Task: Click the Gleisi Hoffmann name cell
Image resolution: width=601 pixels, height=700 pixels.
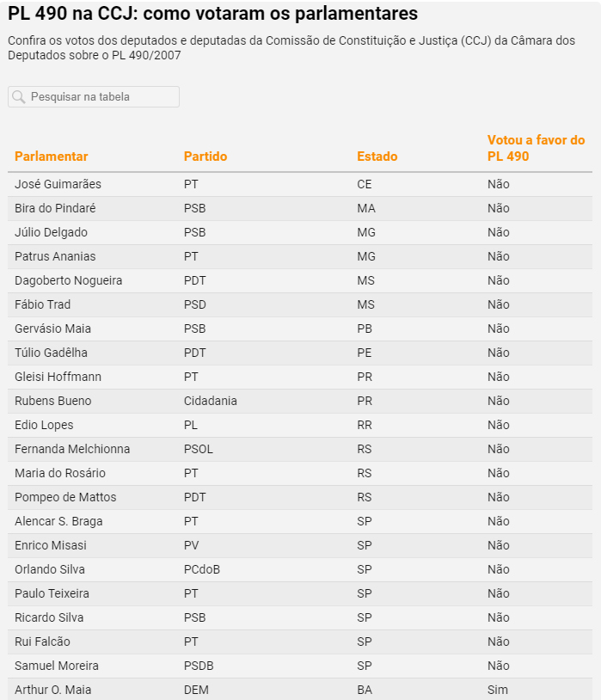Action: point(58,377)
